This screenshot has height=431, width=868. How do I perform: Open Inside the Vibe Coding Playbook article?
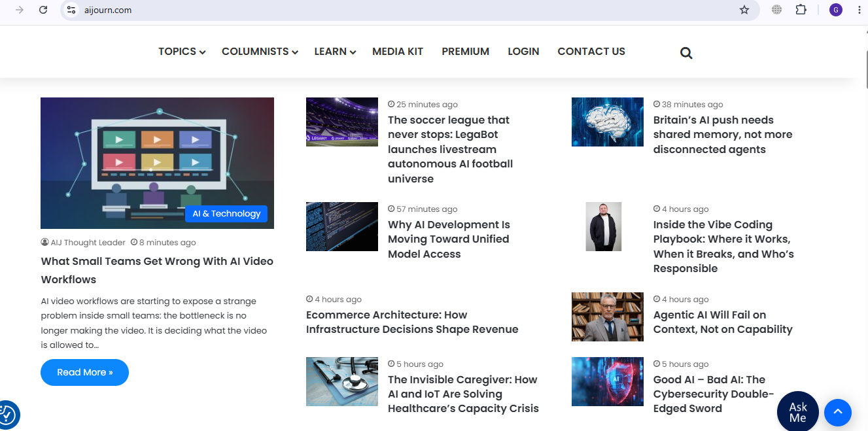pyautogui.click(x=723, y=247)
